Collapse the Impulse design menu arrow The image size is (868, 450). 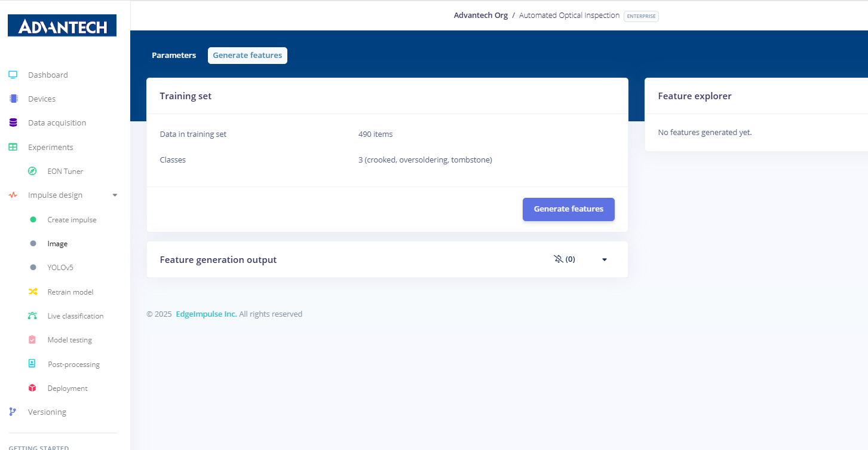(115, 195)
